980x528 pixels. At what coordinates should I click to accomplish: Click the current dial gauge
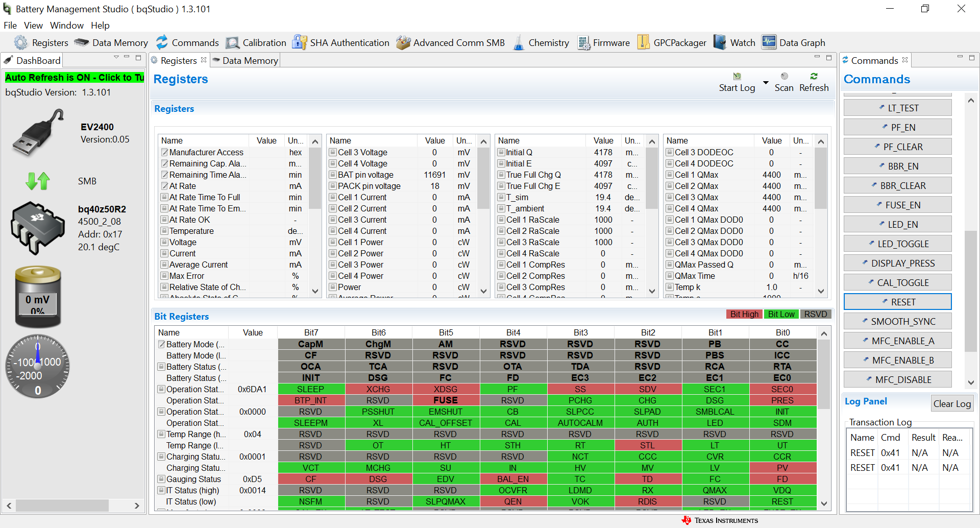(x=38, y=367)
